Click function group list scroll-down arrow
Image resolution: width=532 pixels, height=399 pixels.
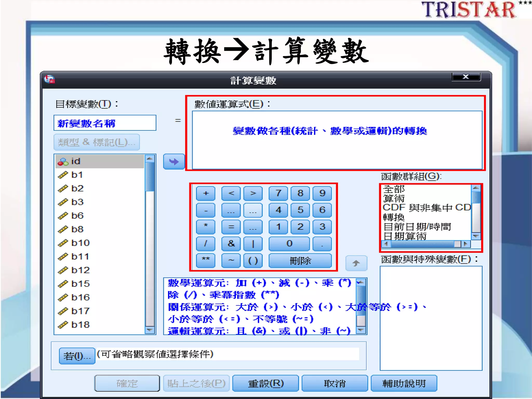[476, 236]
